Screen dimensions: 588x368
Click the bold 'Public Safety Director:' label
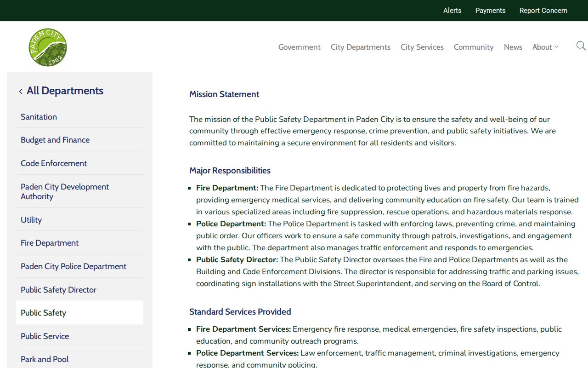click(x=237, y=259)
